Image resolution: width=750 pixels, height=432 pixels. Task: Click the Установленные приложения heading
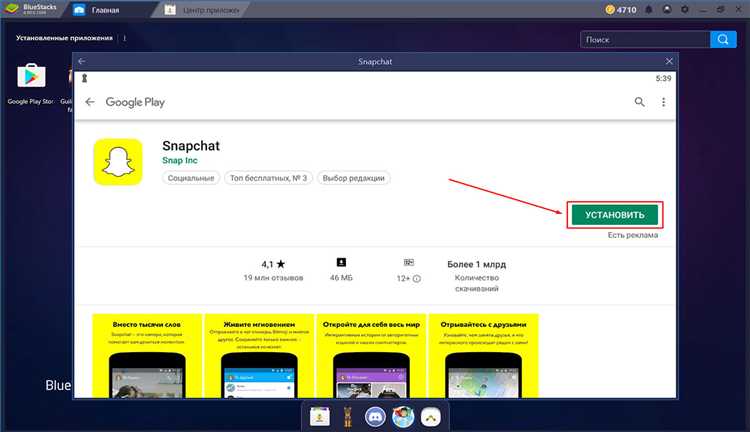click(64, 38)
